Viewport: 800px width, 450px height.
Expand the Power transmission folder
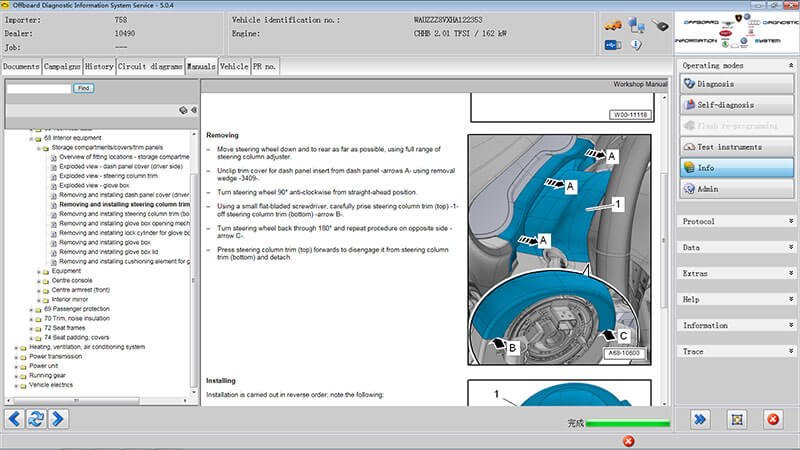(x=16, y=357)
